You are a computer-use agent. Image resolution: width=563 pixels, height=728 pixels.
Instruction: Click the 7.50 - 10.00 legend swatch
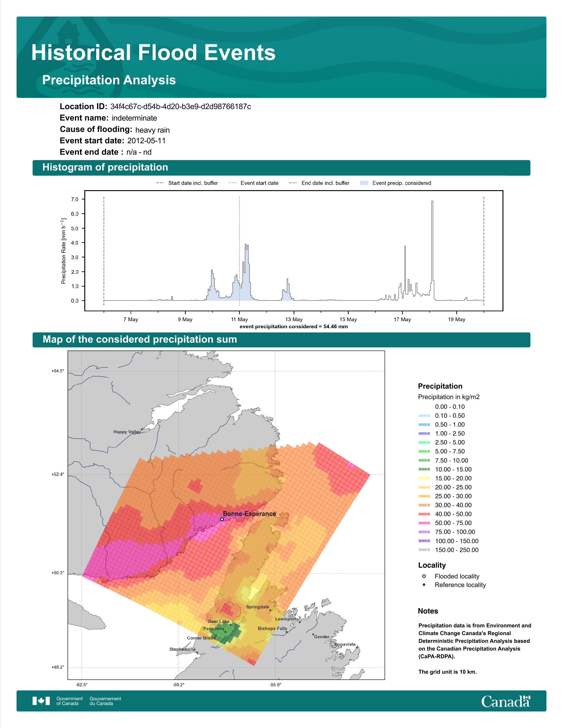(x=424, y=460)
